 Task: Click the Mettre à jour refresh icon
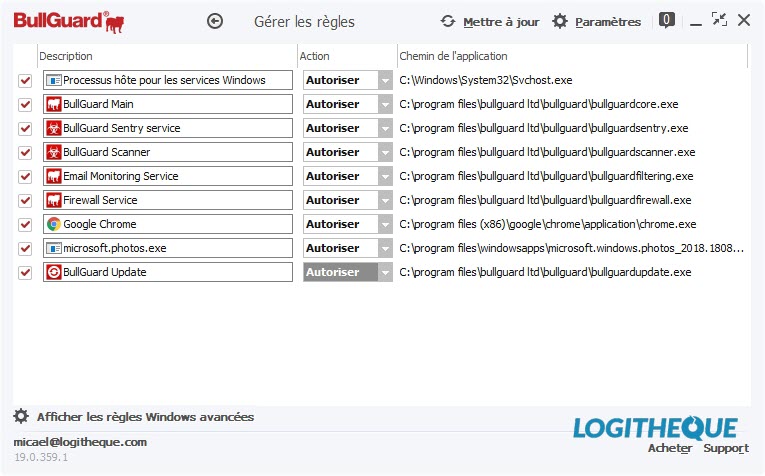click(x=448, y=21)
